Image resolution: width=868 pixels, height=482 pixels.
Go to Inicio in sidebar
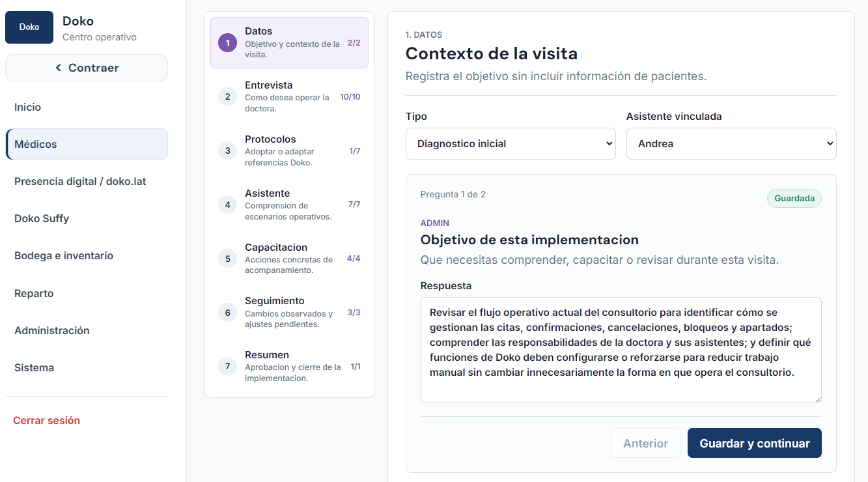coord(87,107)
